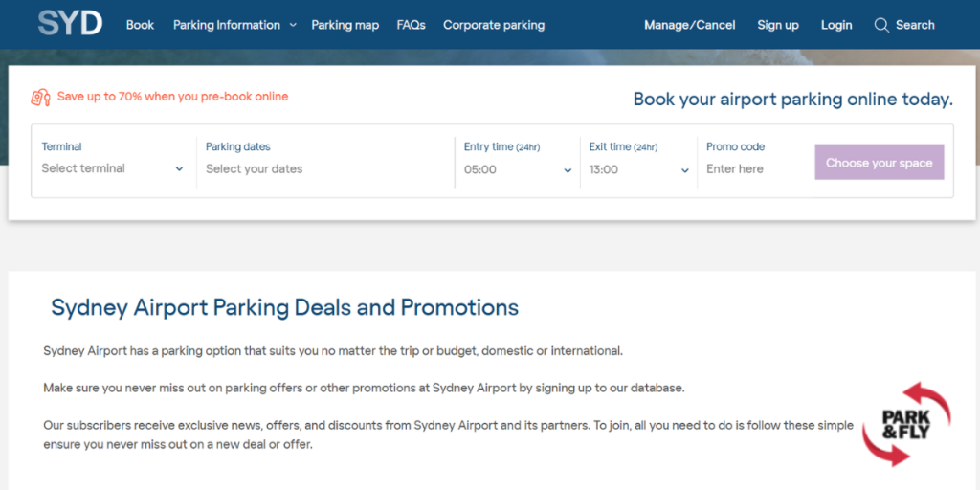Viewport: 980px width, 490px height.
Task: Click the Sign up link
Action: pos(778,25)
